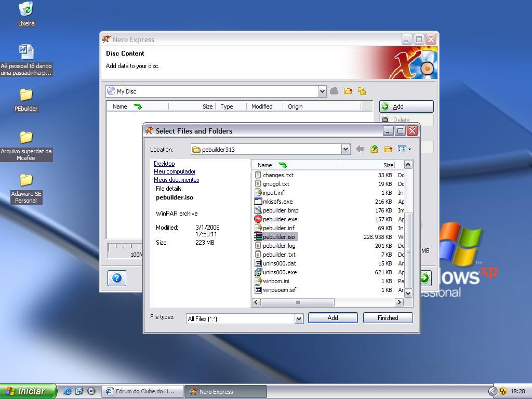The width and height of the screenshot is (532, 399).
Task: Open Nero Express help question mark button
Action: tap(117, 278)
